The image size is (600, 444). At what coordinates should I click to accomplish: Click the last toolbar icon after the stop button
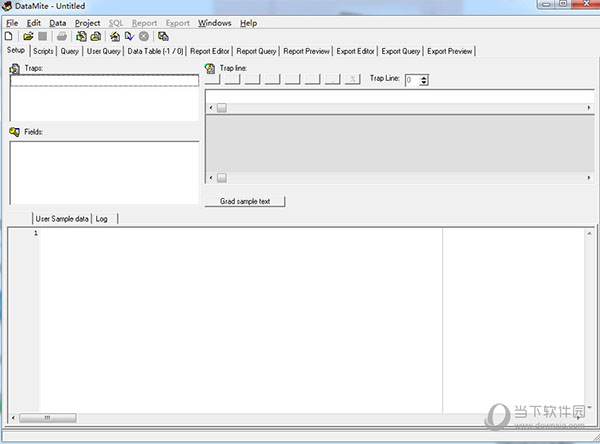click(x=163, y=36)
